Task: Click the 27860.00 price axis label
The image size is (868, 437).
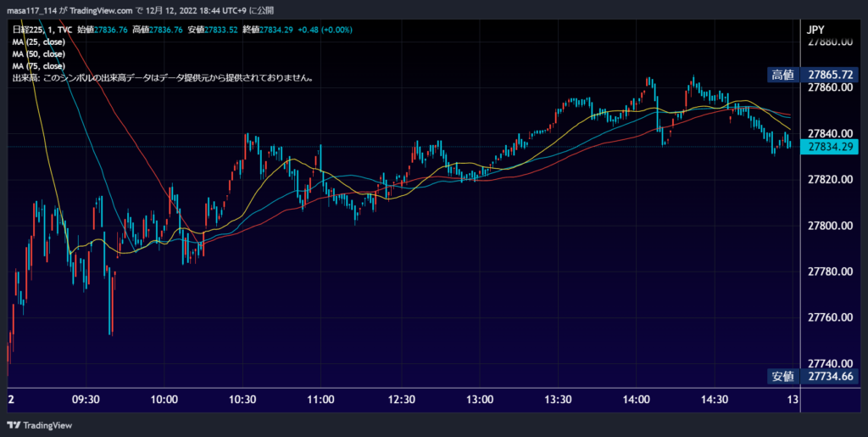Action: [x=830, y=87]
